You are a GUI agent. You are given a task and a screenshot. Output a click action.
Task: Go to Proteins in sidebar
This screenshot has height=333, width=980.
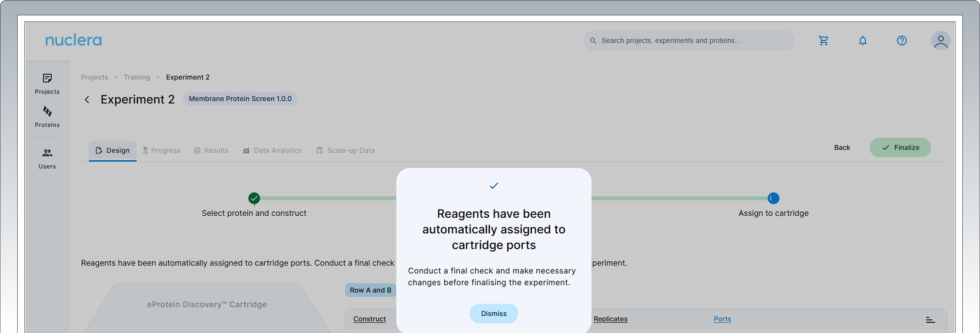click(x=47, y=117)
